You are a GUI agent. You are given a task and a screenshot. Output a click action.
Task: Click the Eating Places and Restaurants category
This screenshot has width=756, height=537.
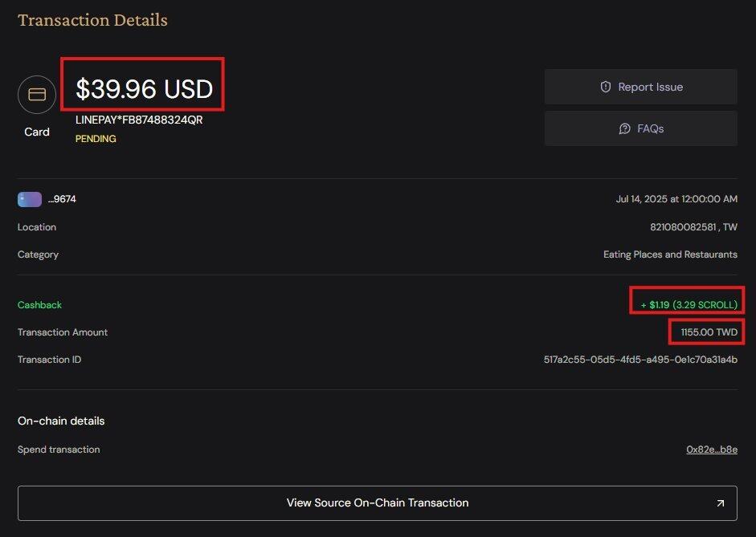(x=670, y=254)
